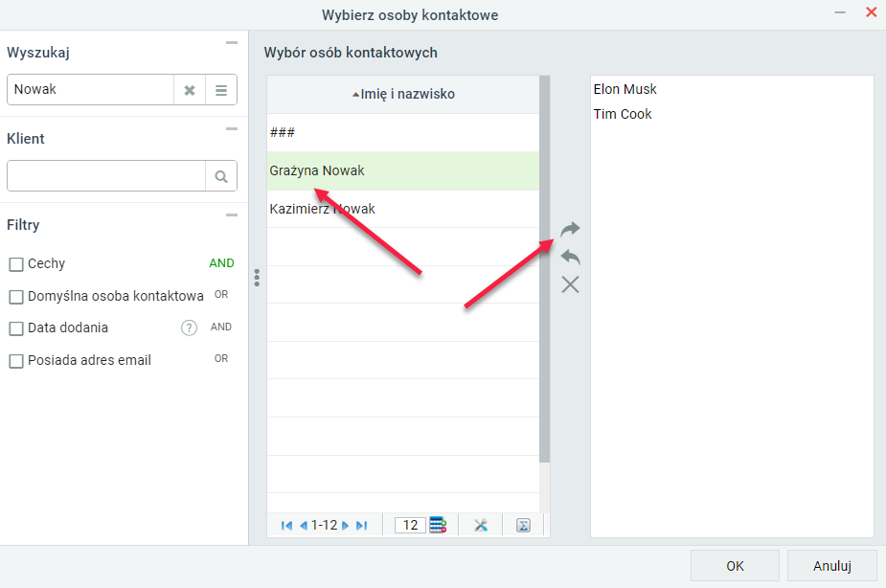Click the vertical dots panel splitter handle
Image resolution: width=886 pixels, height=588 pixels.
coord(257,278)
